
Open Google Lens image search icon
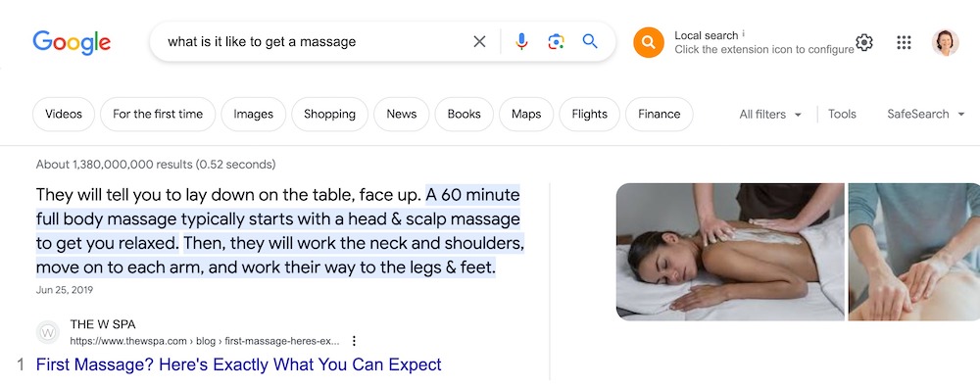(556, 42)
